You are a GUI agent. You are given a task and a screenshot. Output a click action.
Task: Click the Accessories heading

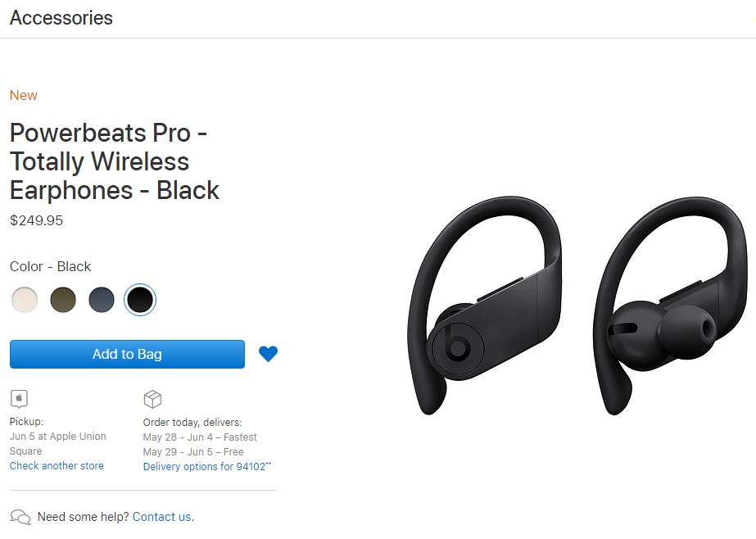pyautogui.click(x=61, y=18)
